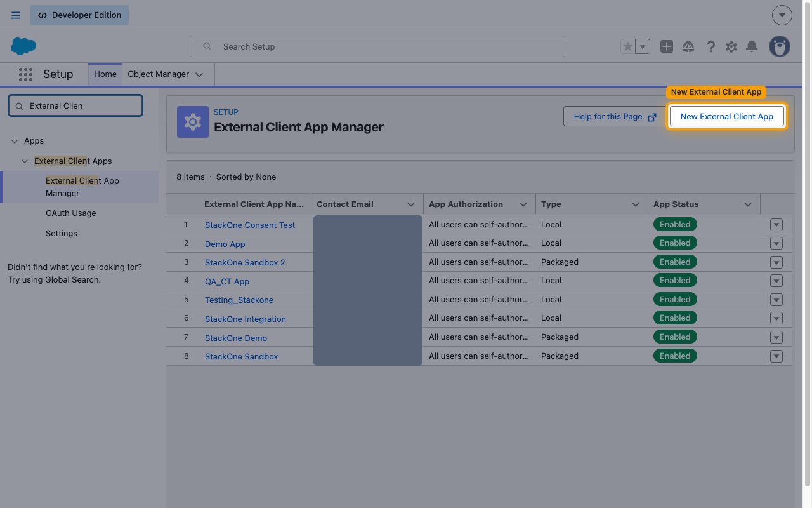Collapse the Apps tree section
This screenshot has width=812, height=508.
click(x=15, y=141)
